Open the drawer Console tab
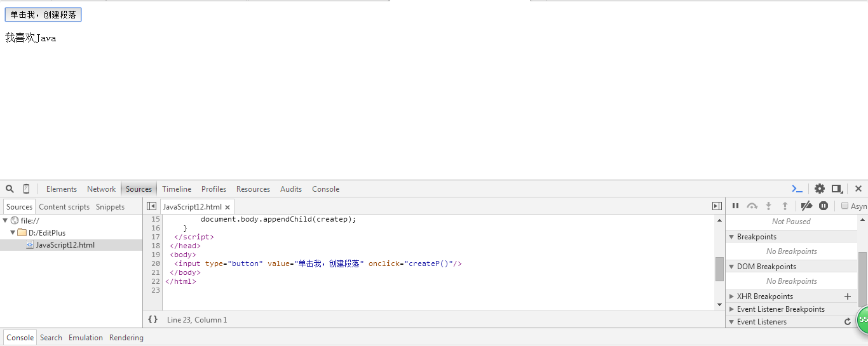The height and width of the screenshot is (346, 868). 20,338
